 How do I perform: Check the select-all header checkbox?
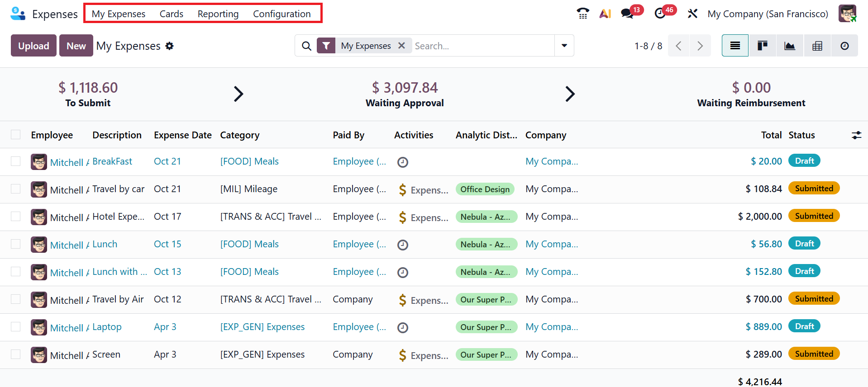point(16,135)
